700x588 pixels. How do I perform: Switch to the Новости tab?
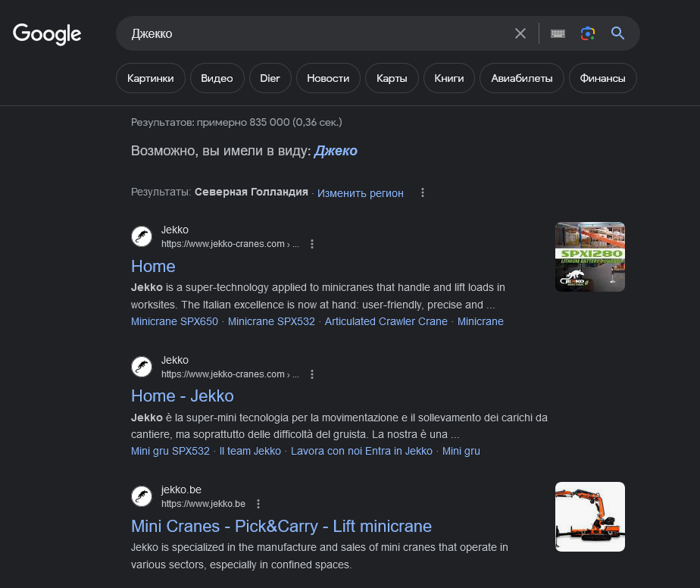point(328,78)
